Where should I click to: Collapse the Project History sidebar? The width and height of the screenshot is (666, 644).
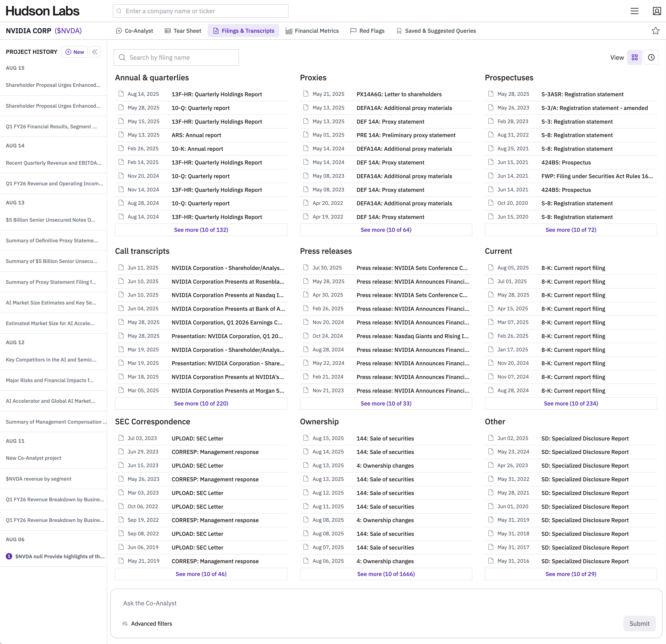pyautogui.click(x=95, y=52)
